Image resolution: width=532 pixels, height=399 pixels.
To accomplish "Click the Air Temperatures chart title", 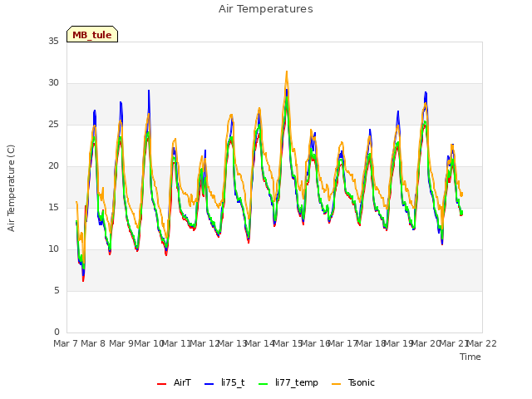I will [x=266, y=9].
